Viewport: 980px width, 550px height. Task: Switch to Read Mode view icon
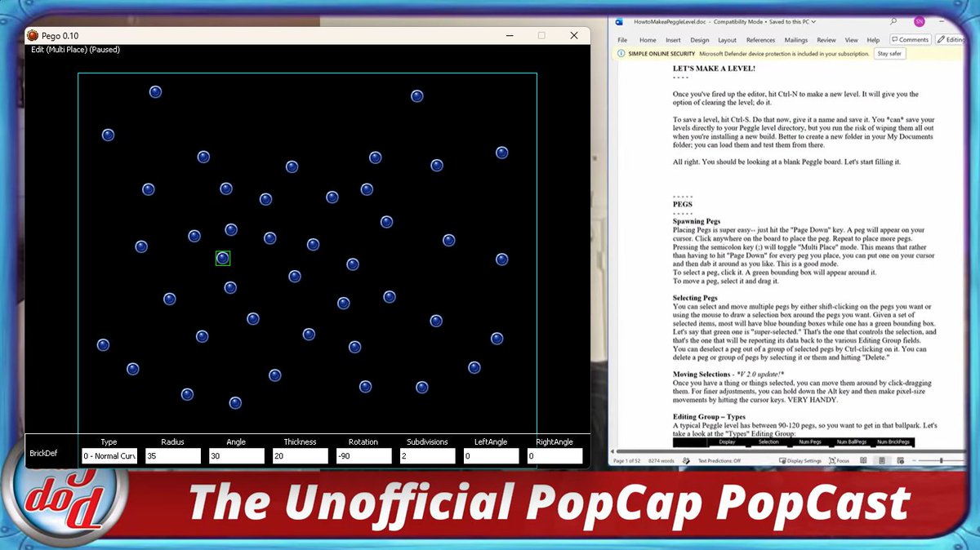tap(864, 461)
